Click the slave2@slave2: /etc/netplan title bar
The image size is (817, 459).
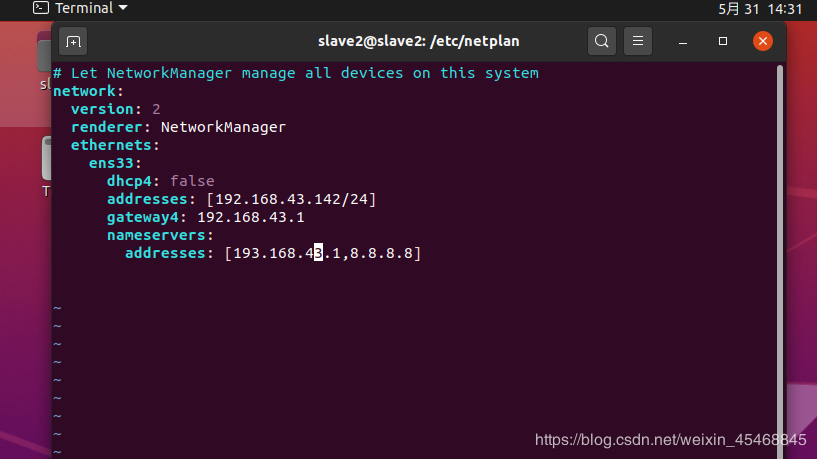tap(418, 41)
